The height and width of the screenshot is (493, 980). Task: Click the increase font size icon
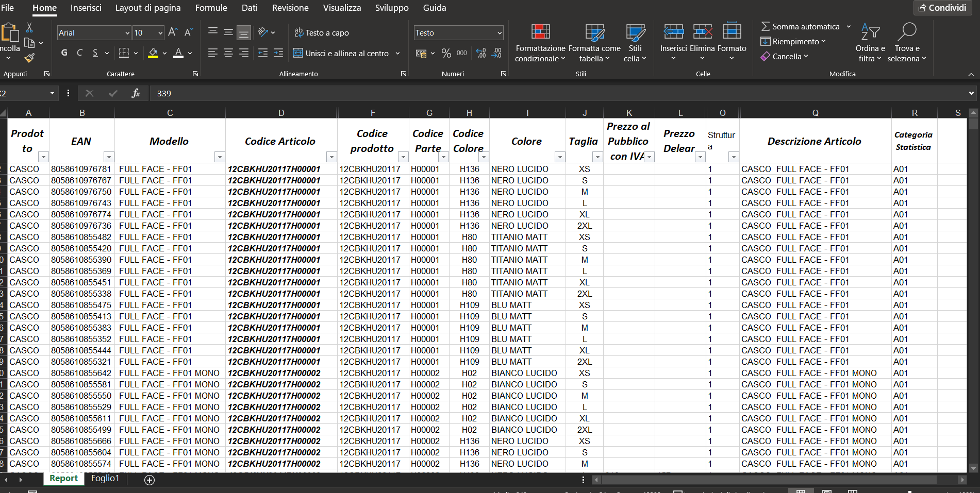pyautogui.click(x=173, y=32)
